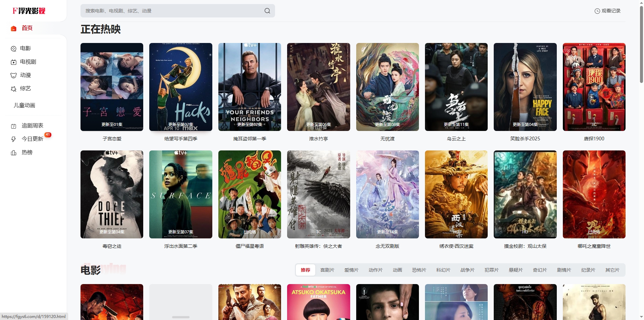
Task: Select the 科幻片 tab
Action: click(443, 270)
